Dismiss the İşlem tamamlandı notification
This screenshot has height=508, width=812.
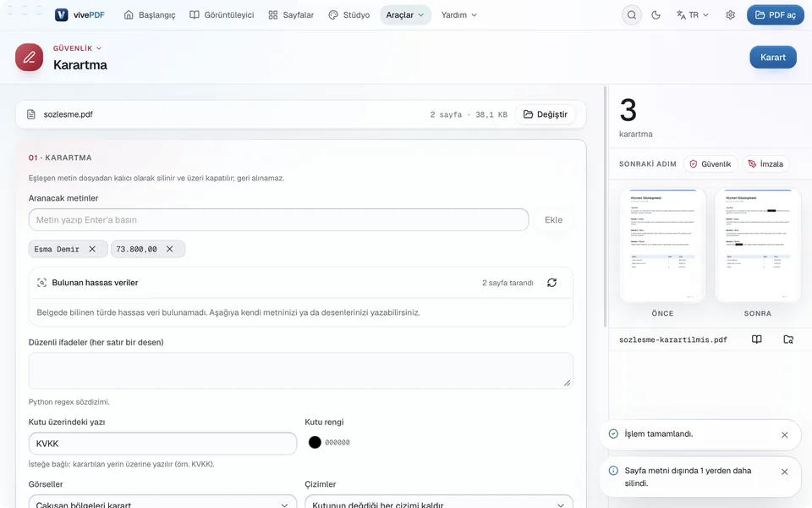pos(785,435)
